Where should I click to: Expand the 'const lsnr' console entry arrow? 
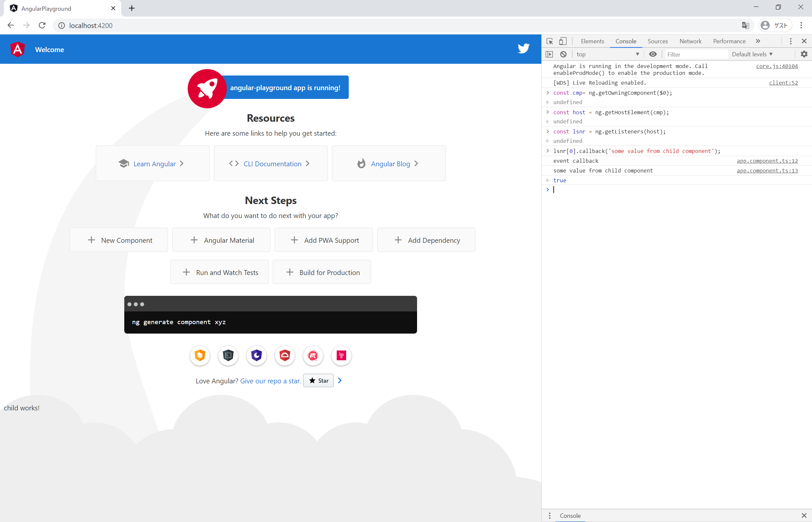(x=548, y=131)
